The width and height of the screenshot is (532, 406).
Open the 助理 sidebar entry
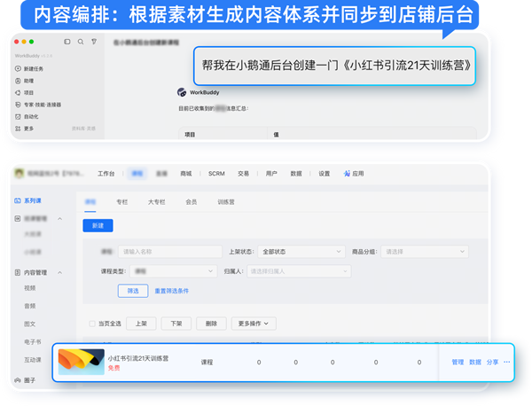tap(25, 81)
